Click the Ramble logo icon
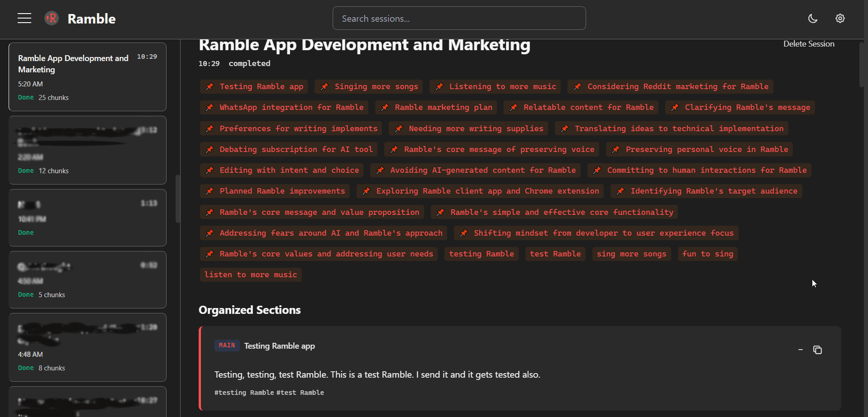This screenshot has height=417, width=868. [x=51, y=18]
